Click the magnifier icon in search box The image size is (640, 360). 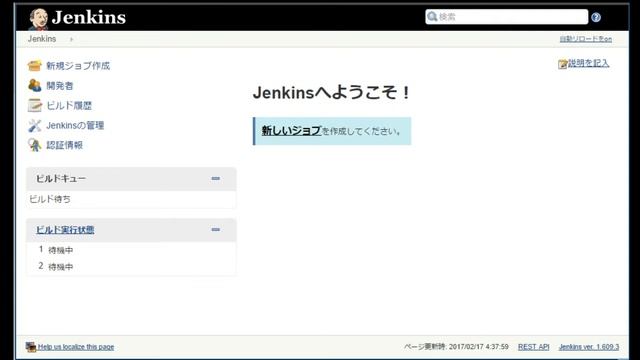(432, 16)
